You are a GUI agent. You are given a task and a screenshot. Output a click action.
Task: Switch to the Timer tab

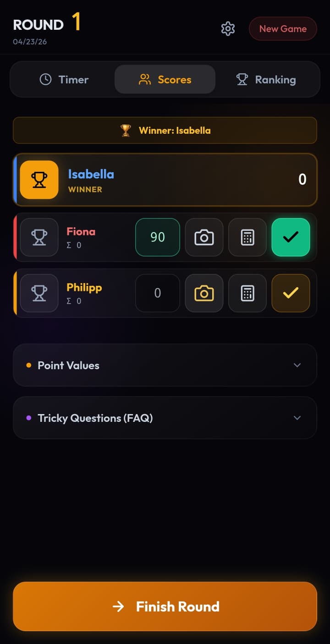coord(64,80)
